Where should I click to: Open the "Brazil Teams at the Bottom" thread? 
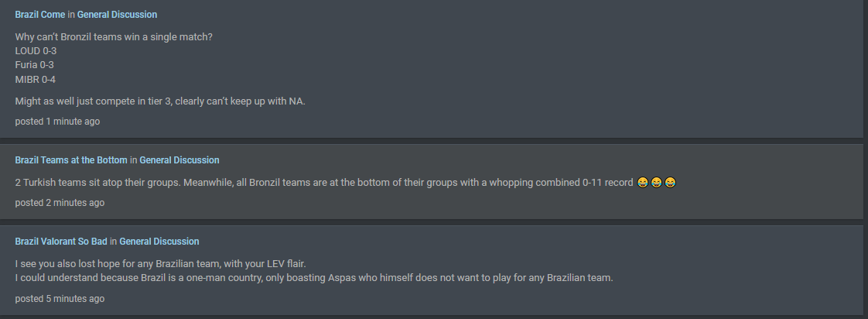(x=71, y=160)
